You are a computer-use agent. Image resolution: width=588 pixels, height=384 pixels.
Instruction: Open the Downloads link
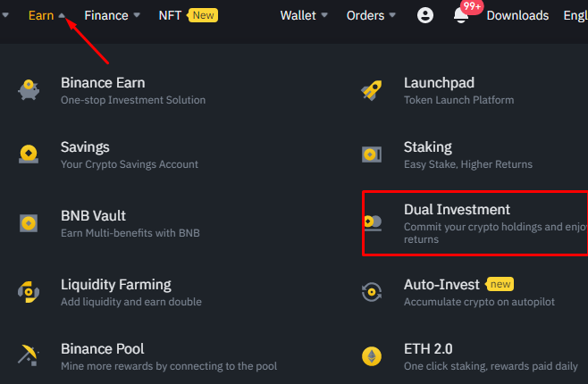[517, 15]
